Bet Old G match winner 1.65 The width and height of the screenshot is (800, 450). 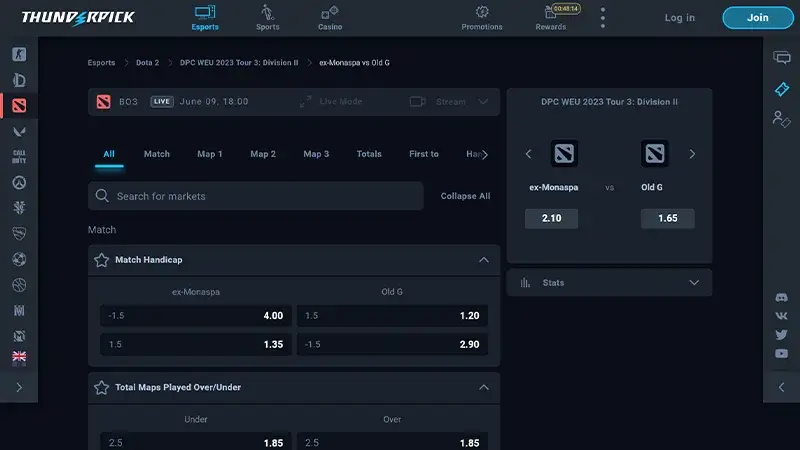click(x=667, y=218)
